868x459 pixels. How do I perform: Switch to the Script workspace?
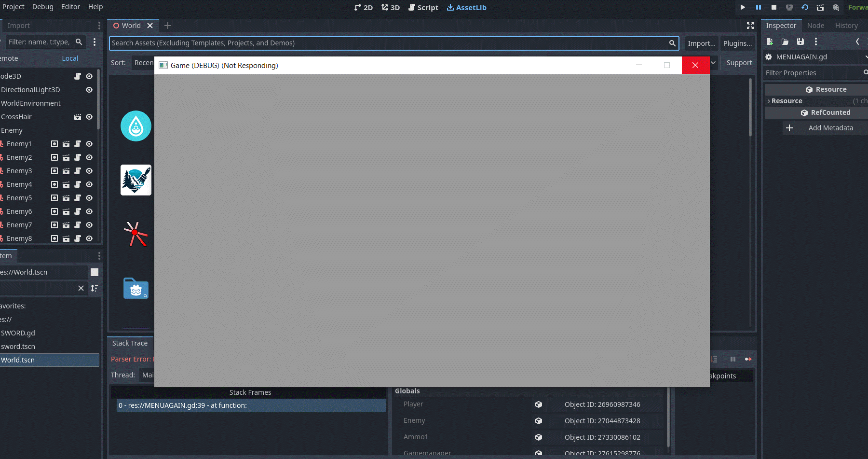pos(423,7)
